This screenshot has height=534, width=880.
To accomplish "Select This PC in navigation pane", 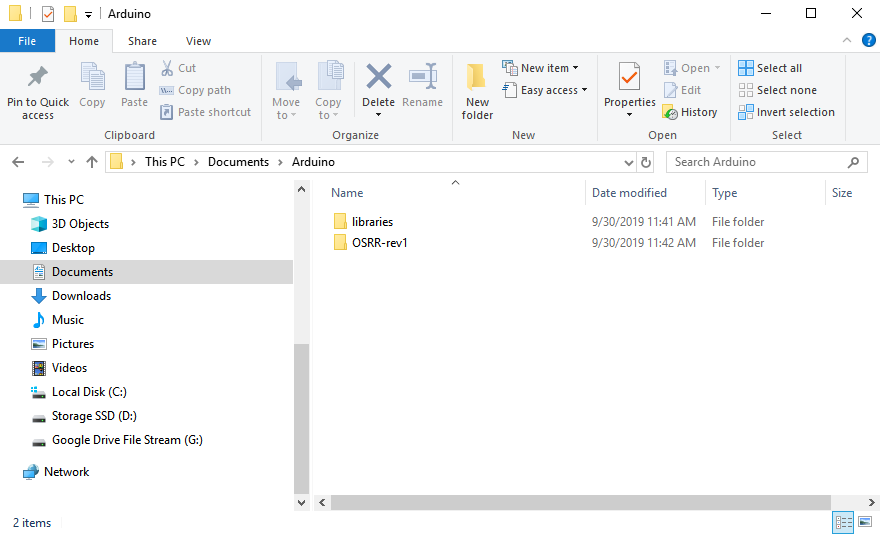I will (x=53, y=199).
